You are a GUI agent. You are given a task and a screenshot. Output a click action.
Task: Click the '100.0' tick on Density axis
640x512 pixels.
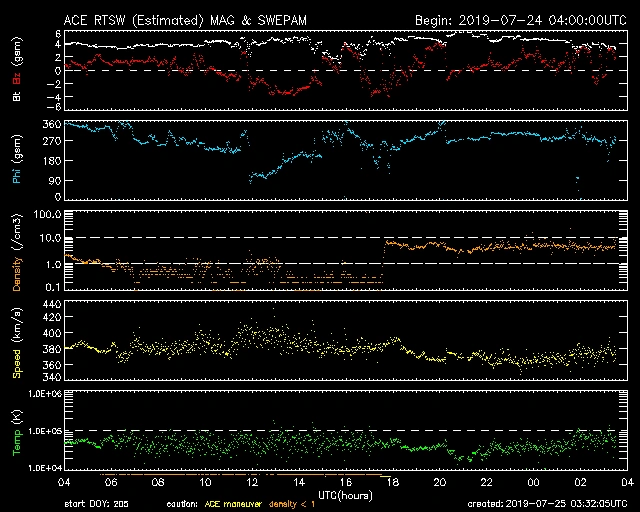point(47,214)
